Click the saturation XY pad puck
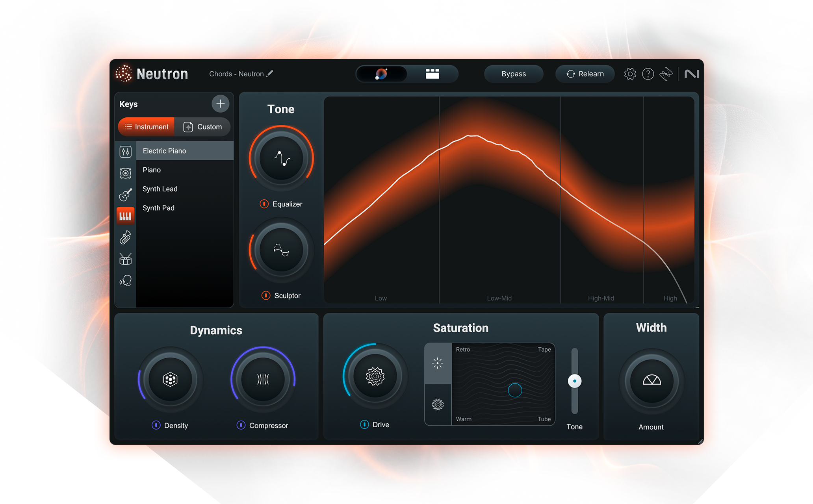Screen dimensions: 813x504 coord(515,390)
